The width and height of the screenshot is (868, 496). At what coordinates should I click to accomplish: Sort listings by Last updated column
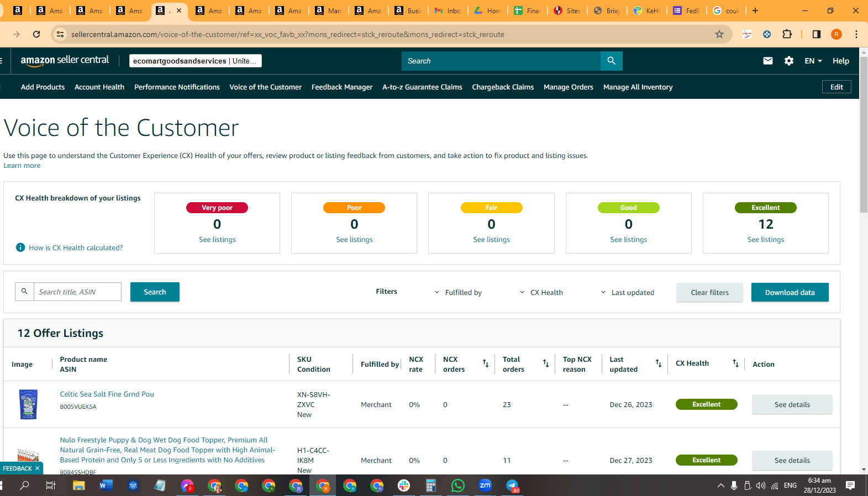coord(659,363)
